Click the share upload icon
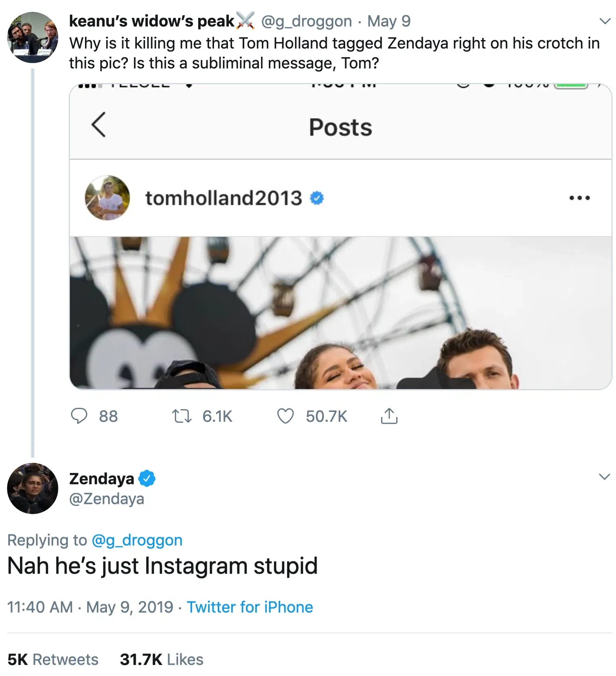 pyautogui.click(x=389, y=416)
